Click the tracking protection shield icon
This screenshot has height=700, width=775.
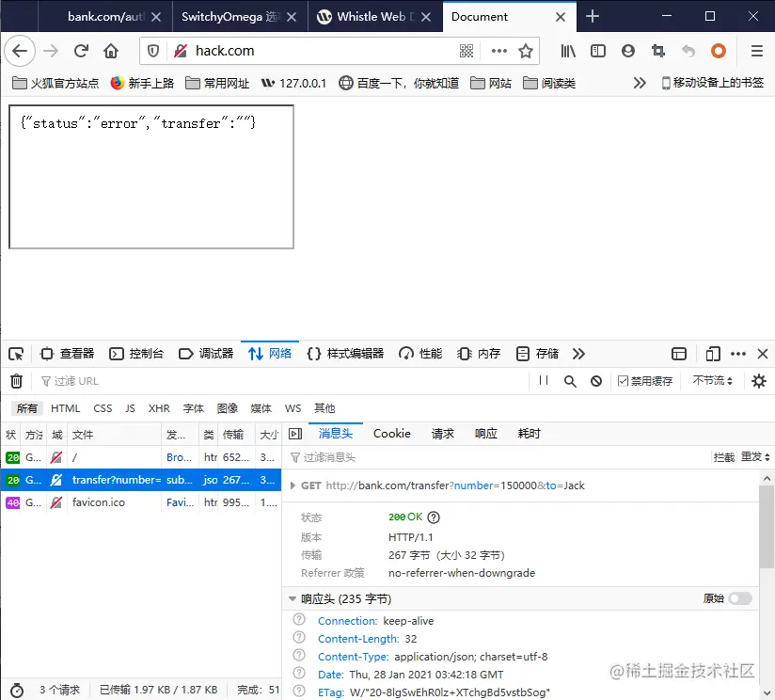click(x=153, y=51)
